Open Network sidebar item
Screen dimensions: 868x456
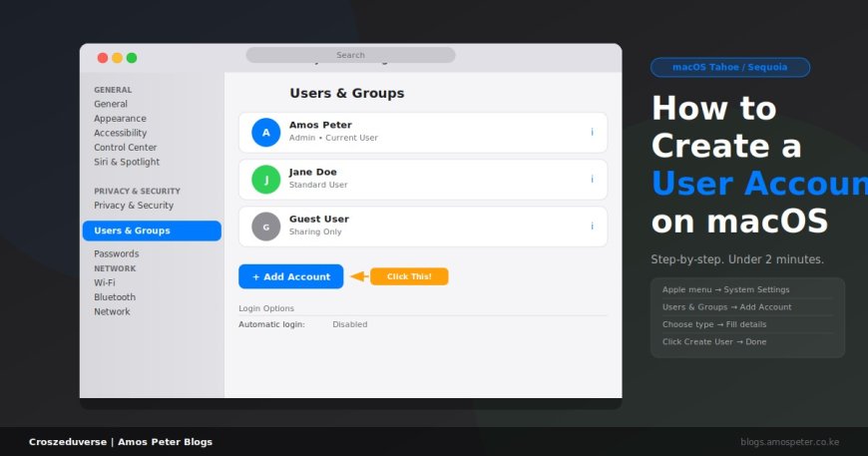112,311
